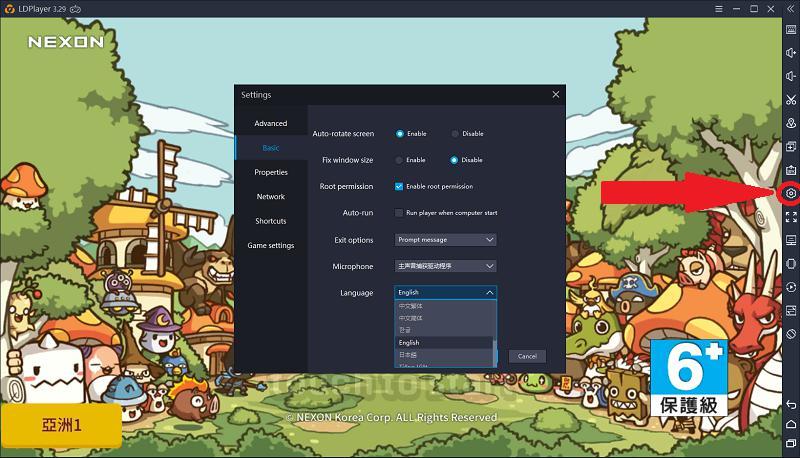The height and width of the screenshot is (458, 800).
Task: Enable Fix window size radio button
Action: 399,160
